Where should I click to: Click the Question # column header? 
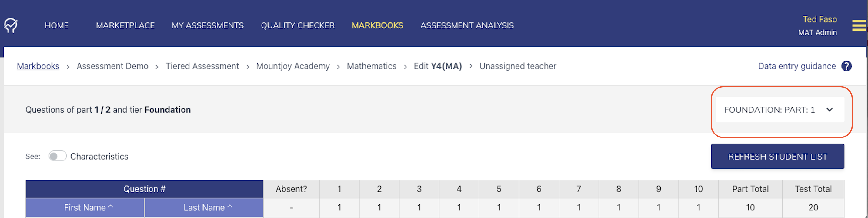tap(144, 189)
